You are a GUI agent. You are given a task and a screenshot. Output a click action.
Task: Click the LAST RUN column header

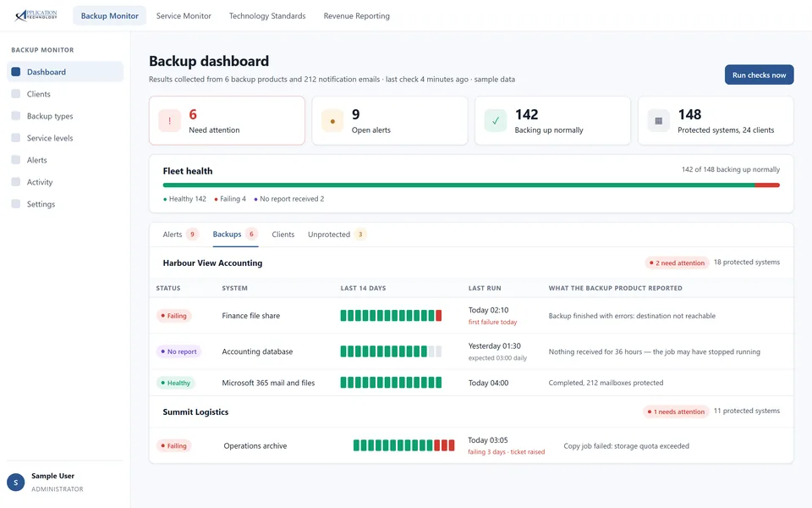tap(485, 288)
